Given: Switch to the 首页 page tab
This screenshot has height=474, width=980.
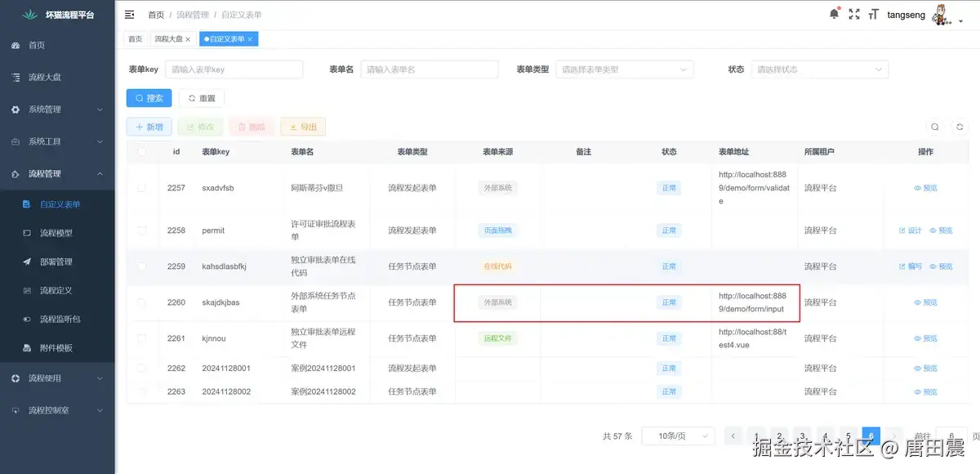Looking at the screenshot, I should 135,39.
